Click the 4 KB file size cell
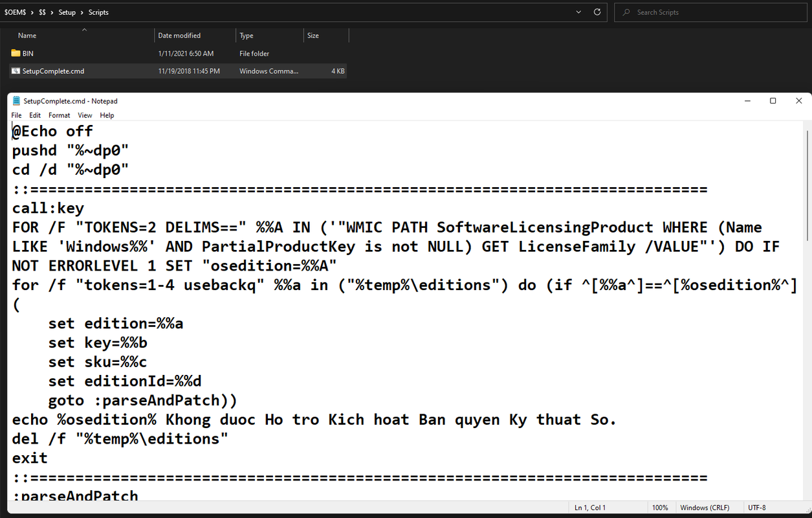 338,71
